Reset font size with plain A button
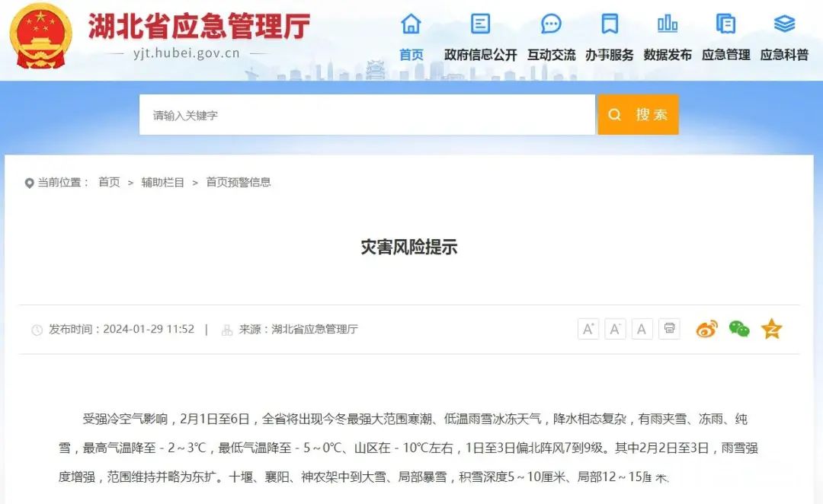The height and width of the screenshot is (504, 823). 642,329
